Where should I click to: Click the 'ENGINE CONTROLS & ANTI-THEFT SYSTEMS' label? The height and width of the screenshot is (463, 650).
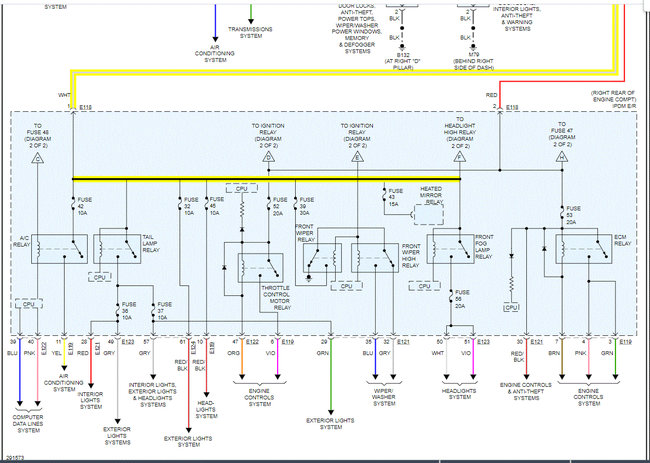point(526,391)
